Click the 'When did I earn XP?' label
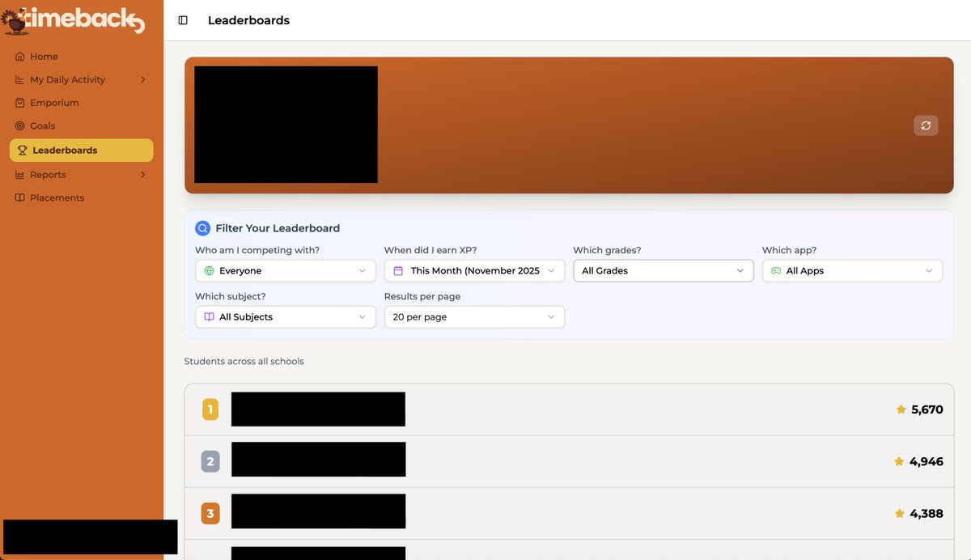Screen dimensions: 971x560 (x=431, y=250)
